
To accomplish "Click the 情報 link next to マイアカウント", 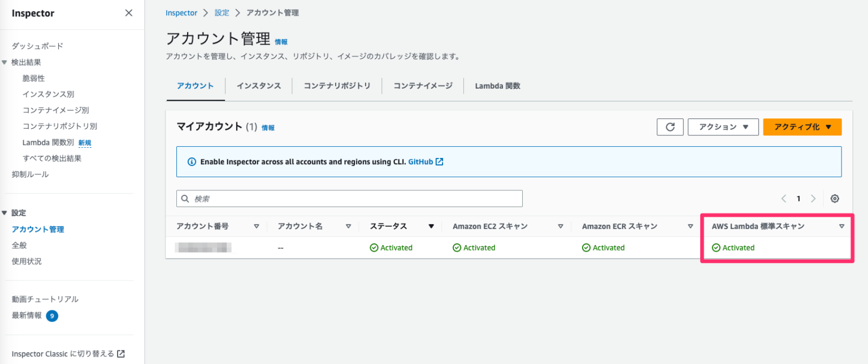I will point(268,128).
